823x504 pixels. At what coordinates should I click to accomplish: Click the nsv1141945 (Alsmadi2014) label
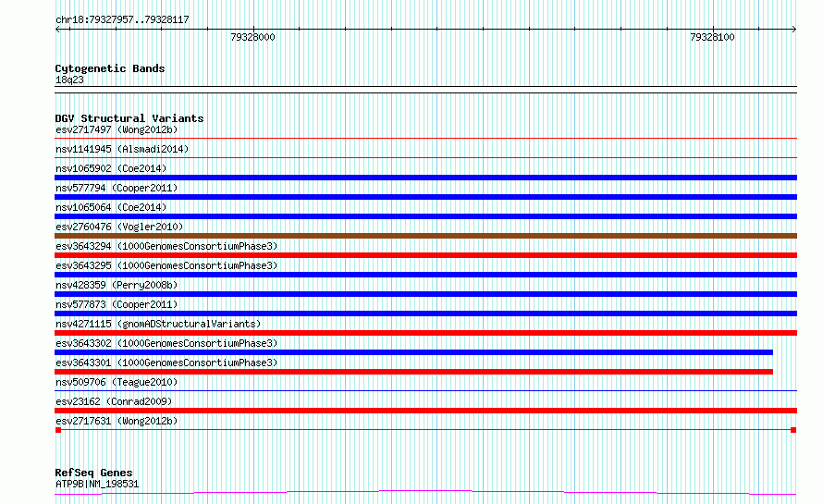122,149
